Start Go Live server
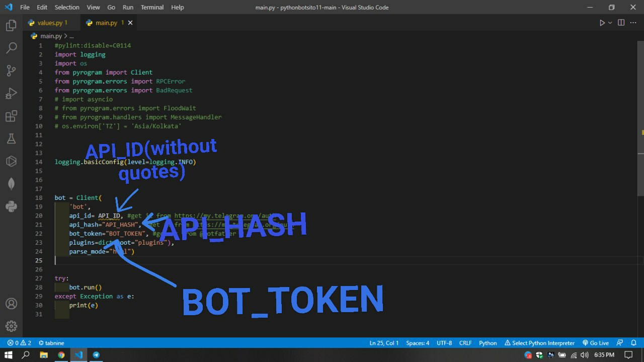This screenshot has width=644, height=362. coord(595,343)
